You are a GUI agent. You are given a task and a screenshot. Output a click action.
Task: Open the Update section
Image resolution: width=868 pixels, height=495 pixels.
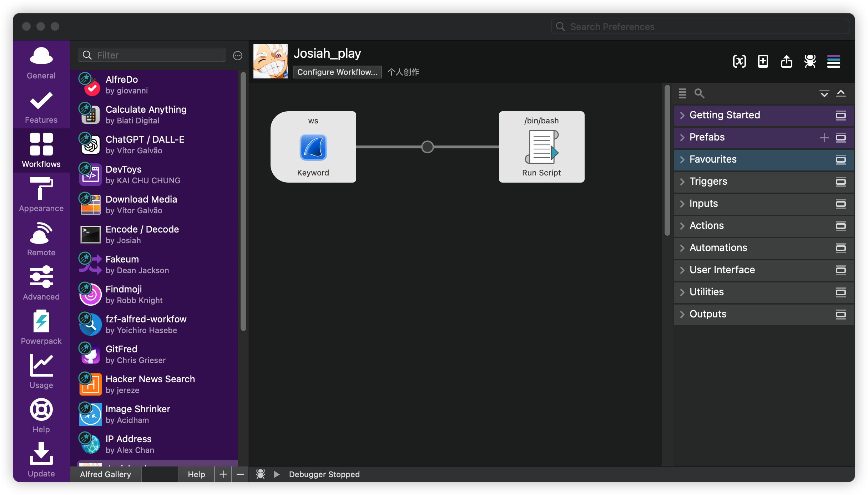[41, 460]
